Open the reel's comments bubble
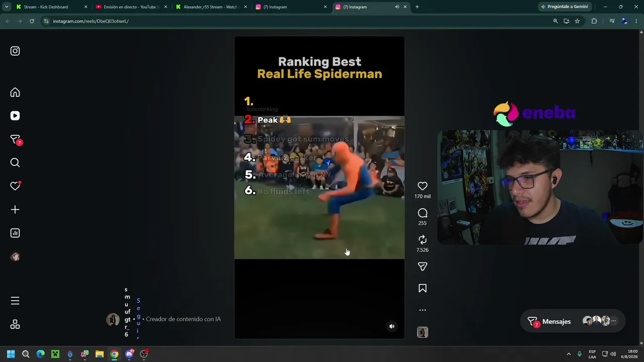This screenshot has width=644, height=362. (x=423, y=213)
